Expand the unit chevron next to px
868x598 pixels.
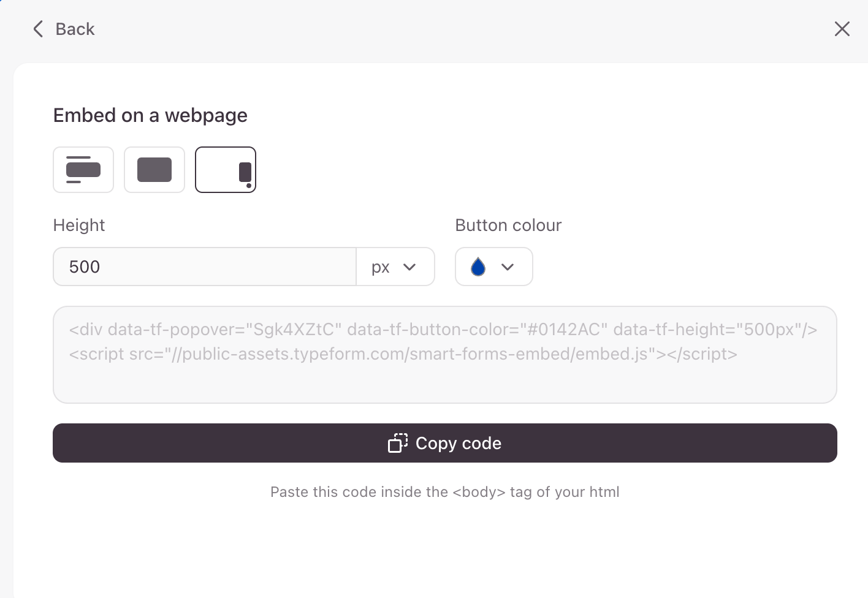[409, 267]
